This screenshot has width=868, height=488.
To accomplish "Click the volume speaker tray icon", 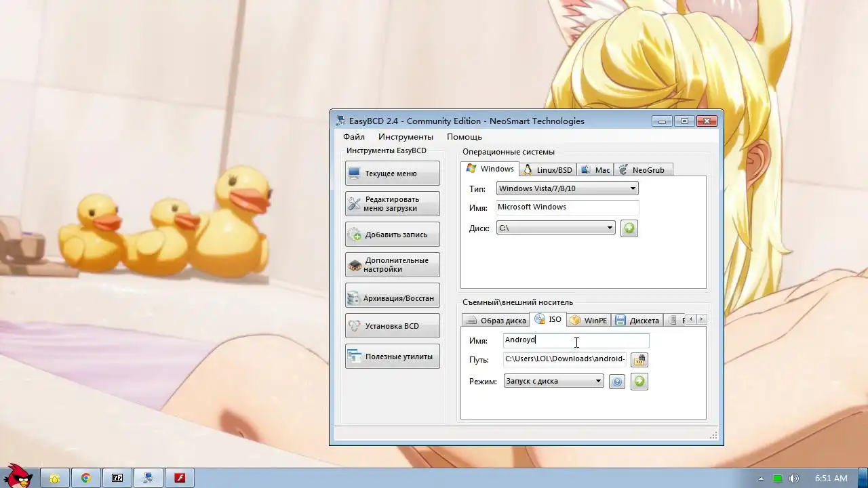I will pyautogui.click(x=793, y=479).
